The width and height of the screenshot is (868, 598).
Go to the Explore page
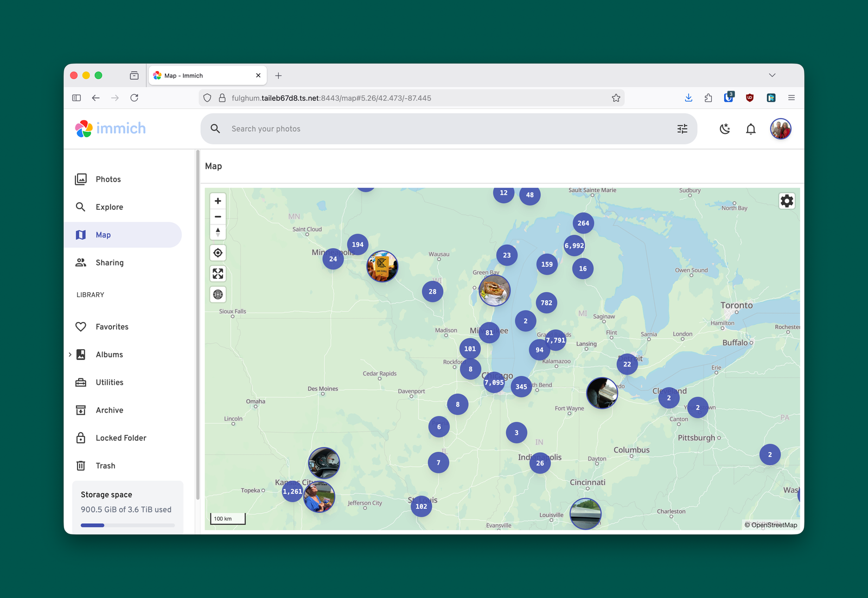click(109, 207)
